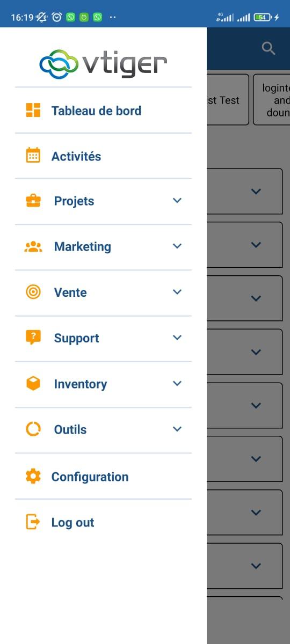
Task: Go to Configuration settings text
Action: pos(90,477)
